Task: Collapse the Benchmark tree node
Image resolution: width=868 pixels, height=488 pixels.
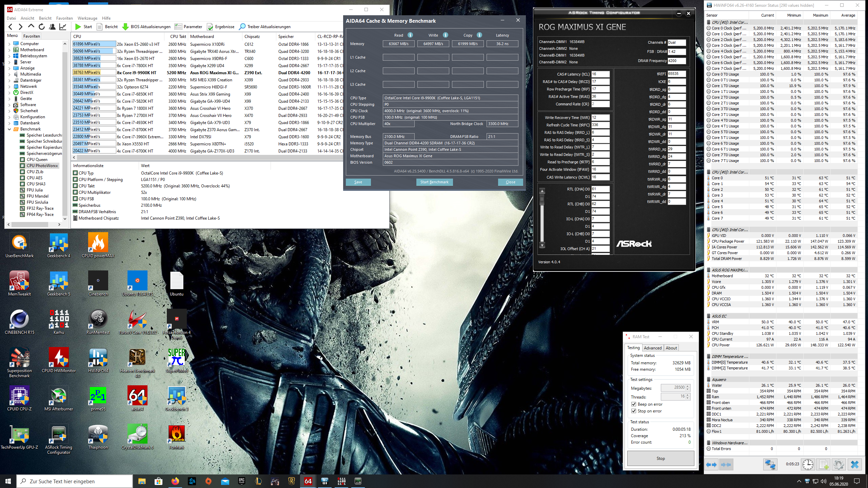Action: pos(9,129)
